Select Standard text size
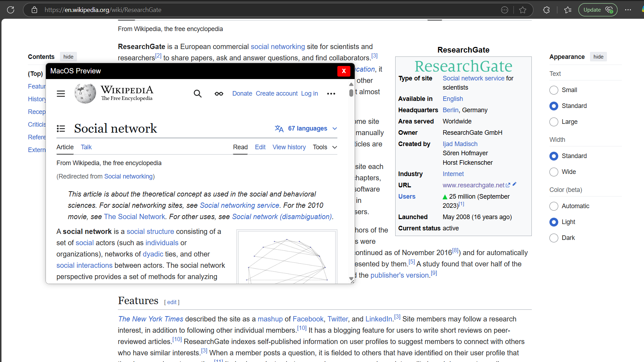Image resolution: width=644 pixels, height=362 pixels. click(554, 106)
